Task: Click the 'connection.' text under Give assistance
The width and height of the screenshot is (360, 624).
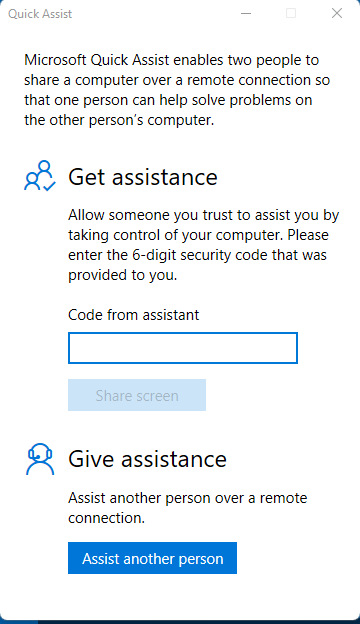Action: (107, 518)
